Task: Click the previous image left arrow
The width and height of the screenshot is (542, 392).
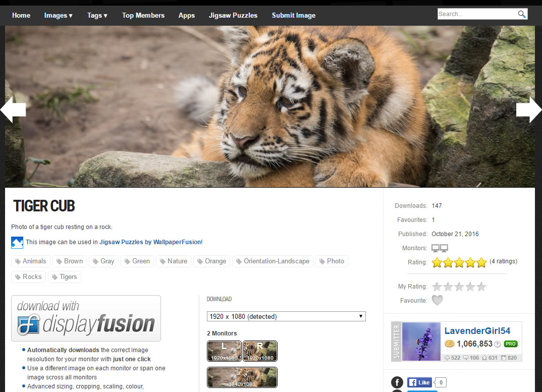Action: (13, 110)
